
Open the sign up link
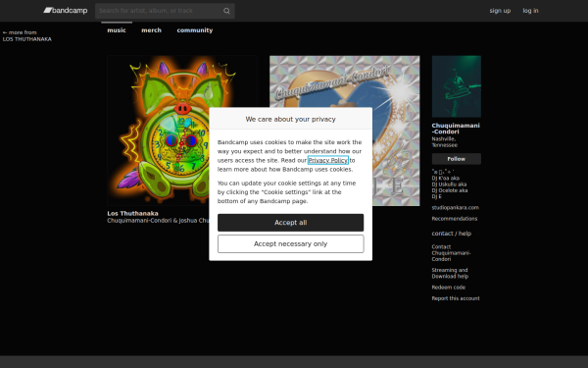click(500, 11)
